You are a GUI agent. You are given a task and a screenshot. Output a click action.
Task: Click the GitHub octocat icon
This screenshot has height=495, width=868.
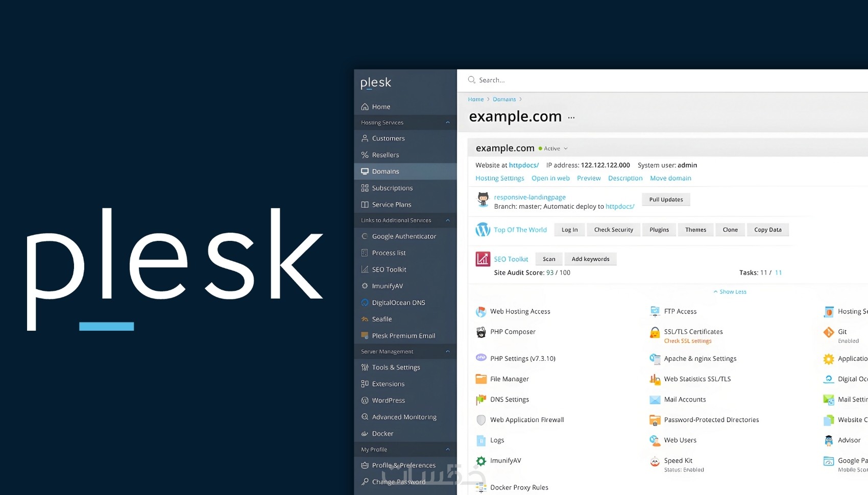483,200
